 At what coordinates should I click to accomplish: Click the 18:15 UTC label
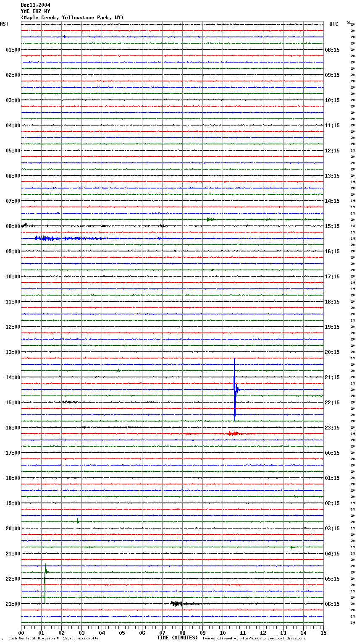click(x=332, y=302)
